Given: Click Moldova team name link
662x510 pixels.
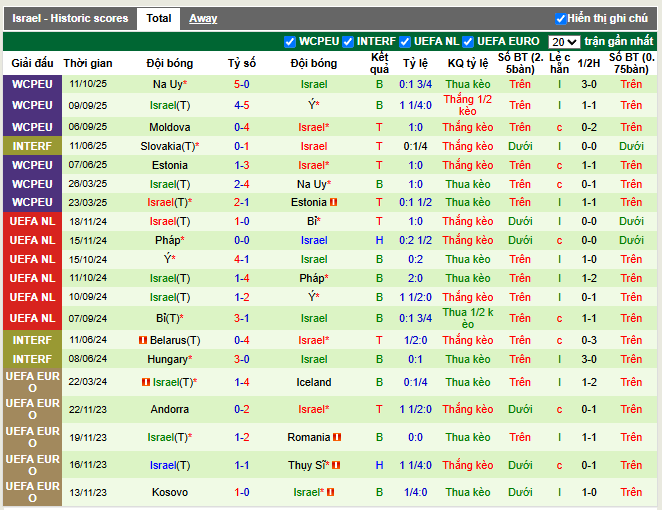Looking at the screenshot, I should (170, 128).
